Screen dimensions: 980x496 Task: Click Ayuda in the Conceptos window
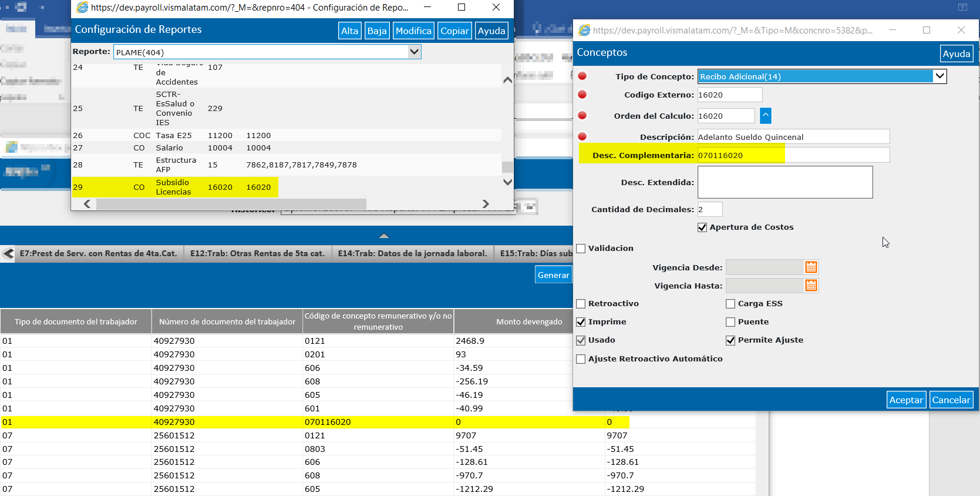pos(957,53)
